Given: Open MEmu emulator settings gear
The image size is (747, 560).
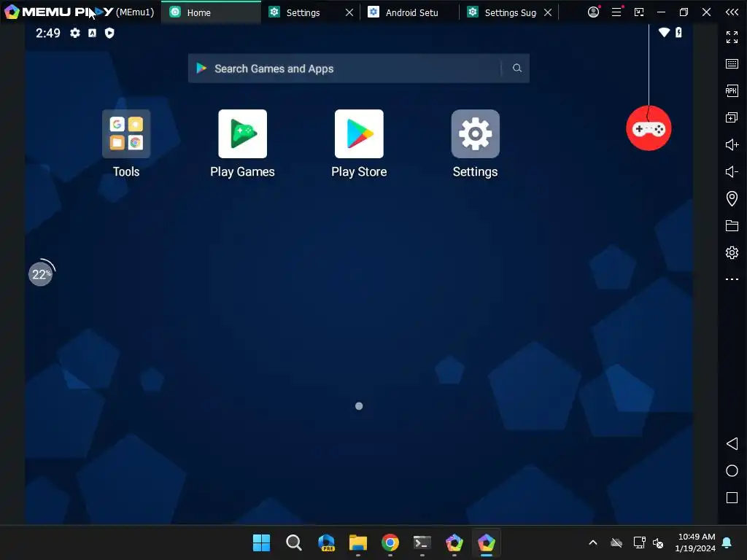Looking at the screenshot, I should click(732, 252).
